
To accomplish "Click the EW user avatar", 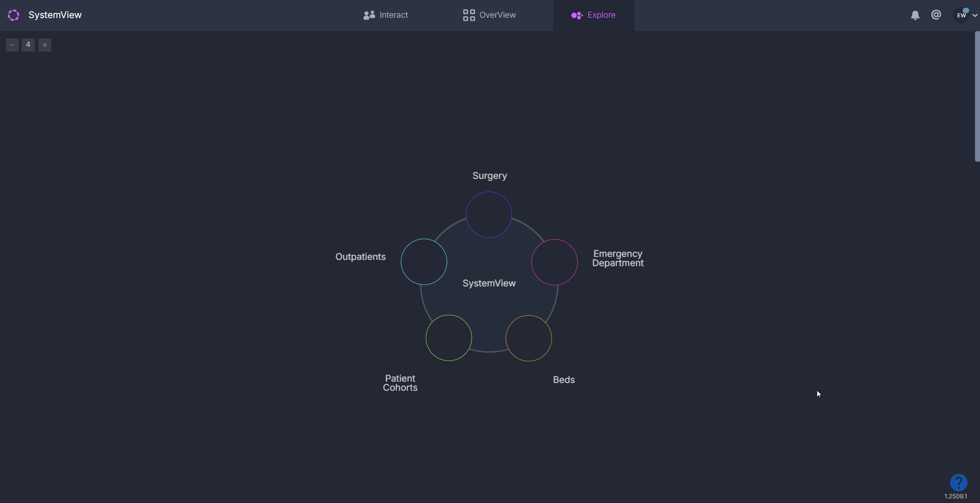I will click(x=961, y=15).
